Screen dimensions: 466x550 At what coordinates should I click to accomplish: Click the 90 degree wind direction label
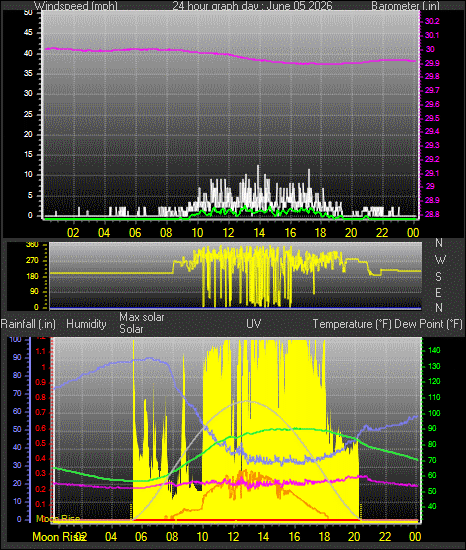pyautogui.click(x=34, y=292)
